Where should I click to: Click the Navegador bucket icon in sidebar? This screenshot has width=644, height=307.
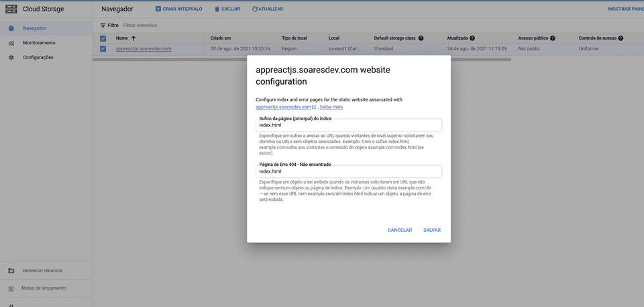(x=11, y=28)
